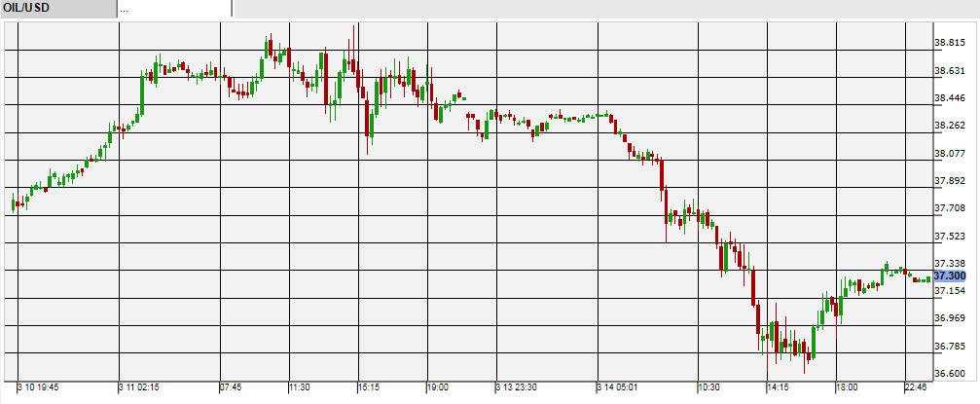Click the 38.077 price axis label
The height and width of the screenshot is (404, 980).
click(949, 154)
